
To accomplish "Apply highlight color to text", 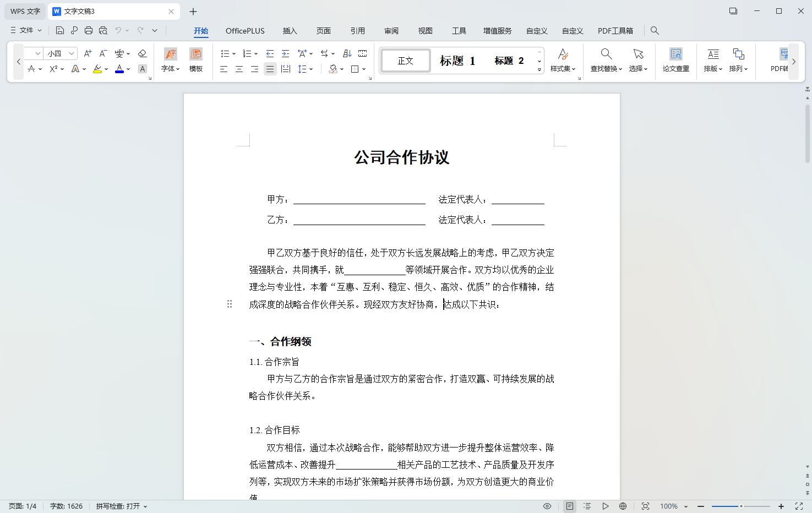I will tap(97, 68).
